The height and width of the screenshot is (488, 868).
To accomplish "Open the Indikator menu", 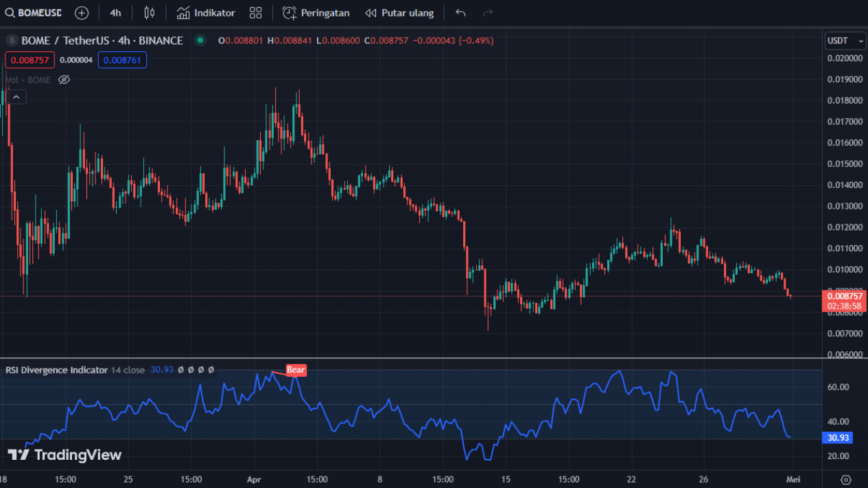I will tap(206, 13).
